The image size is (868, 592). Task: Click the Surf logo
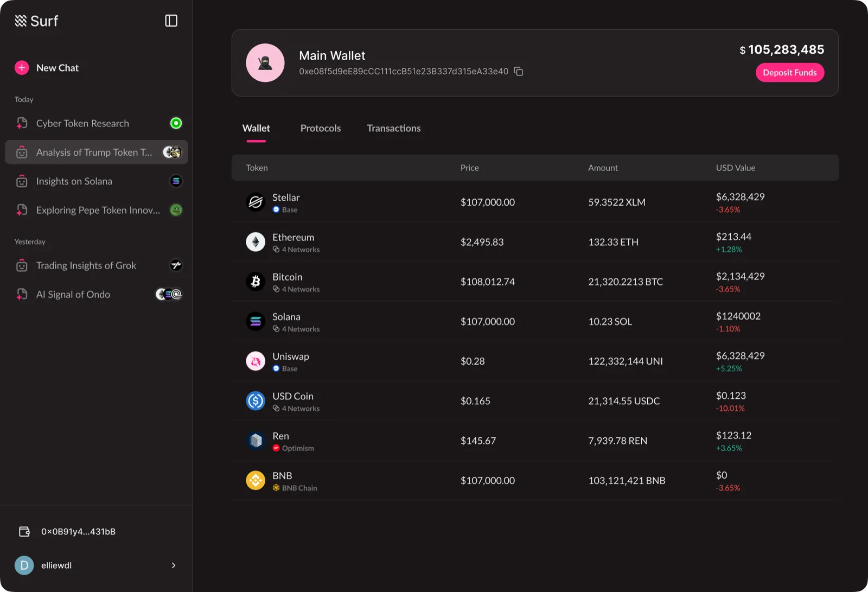(x=36, y=21)
